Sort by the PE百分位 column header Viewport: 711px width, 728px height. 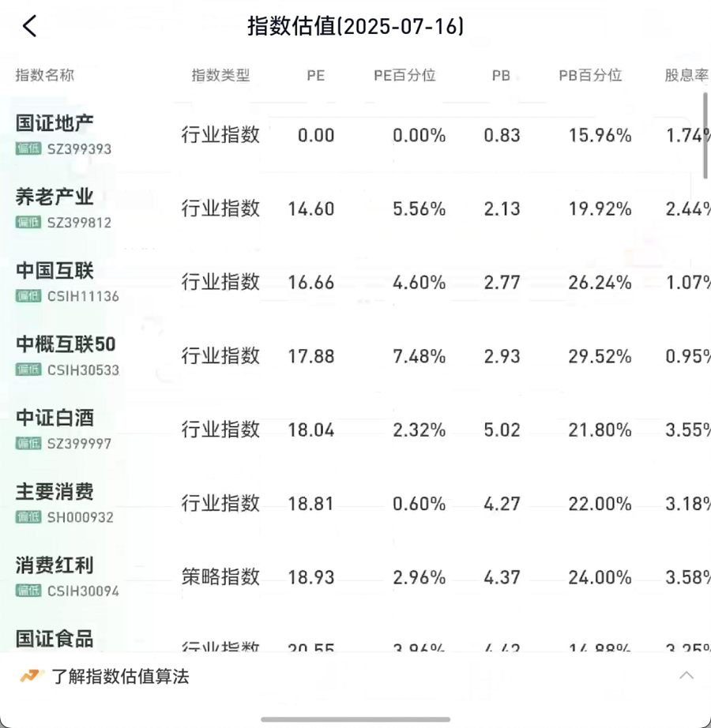[x=404, y=75]
